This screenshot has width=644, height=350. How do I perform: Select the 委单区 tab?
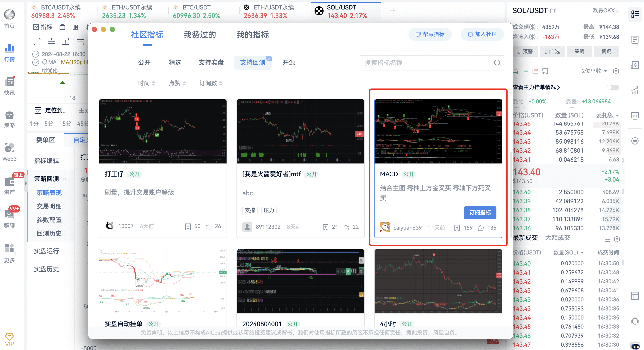(x=45, y=140)
